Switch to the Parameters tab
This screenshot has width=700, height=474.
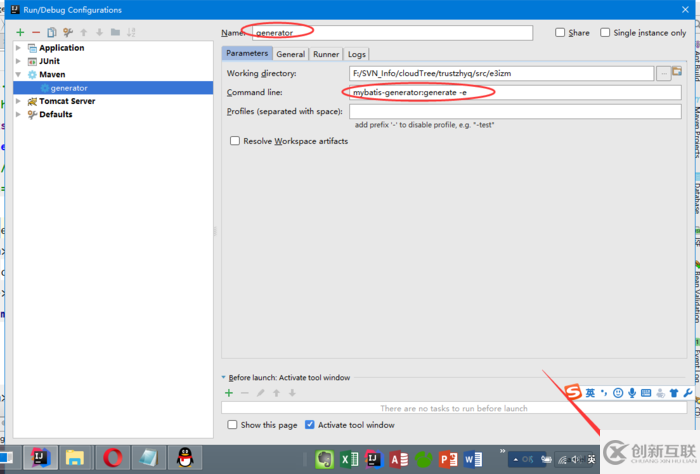(247, 53)
